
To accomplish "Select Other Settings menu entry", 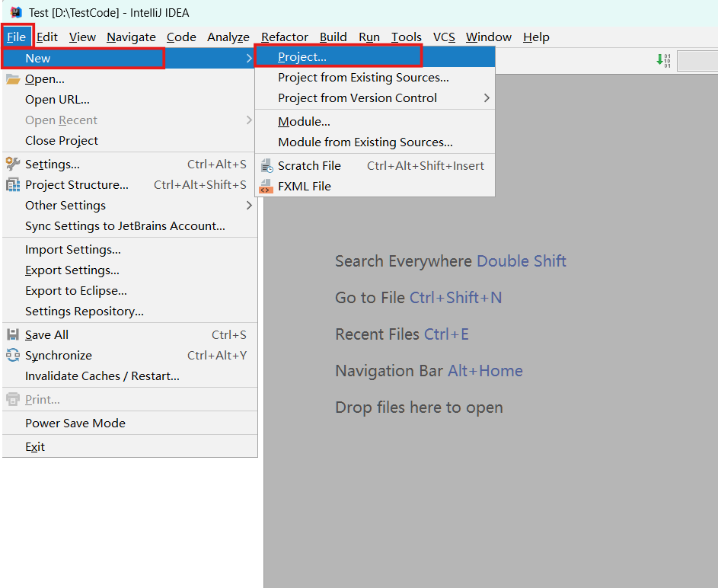I will [x=129, y=205].
